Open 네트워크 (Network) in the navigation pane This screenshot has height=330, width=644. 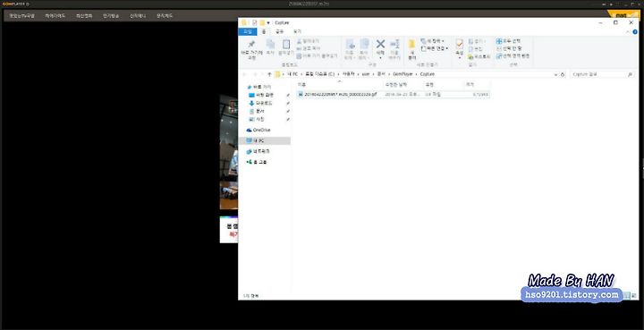pos(258,151)
